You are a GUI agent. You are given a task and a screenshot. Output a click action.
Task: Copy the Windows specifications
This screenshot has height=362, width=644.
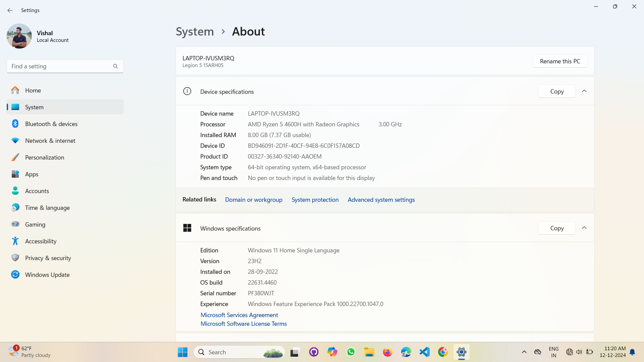pyautogui.click(x=557, y=228)
